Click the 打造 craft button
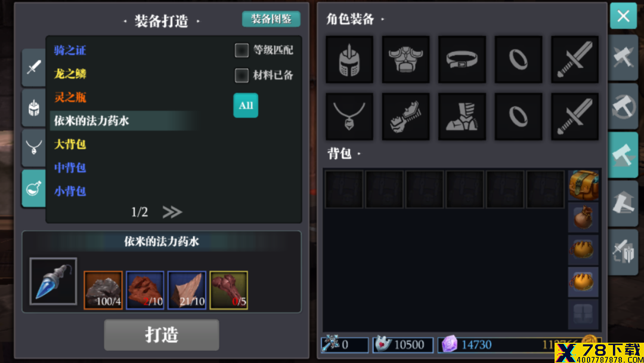This screenshot has height=363, width=644. tap(162, 335)
